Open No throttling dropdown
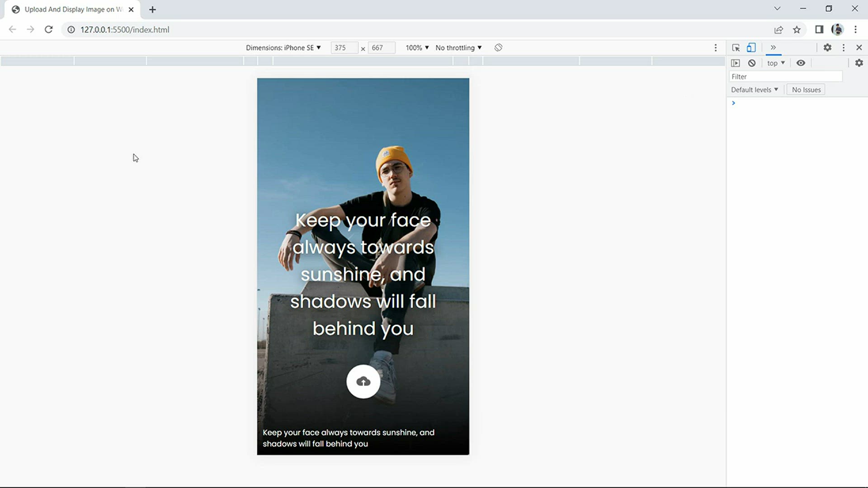 click(458, 47)
